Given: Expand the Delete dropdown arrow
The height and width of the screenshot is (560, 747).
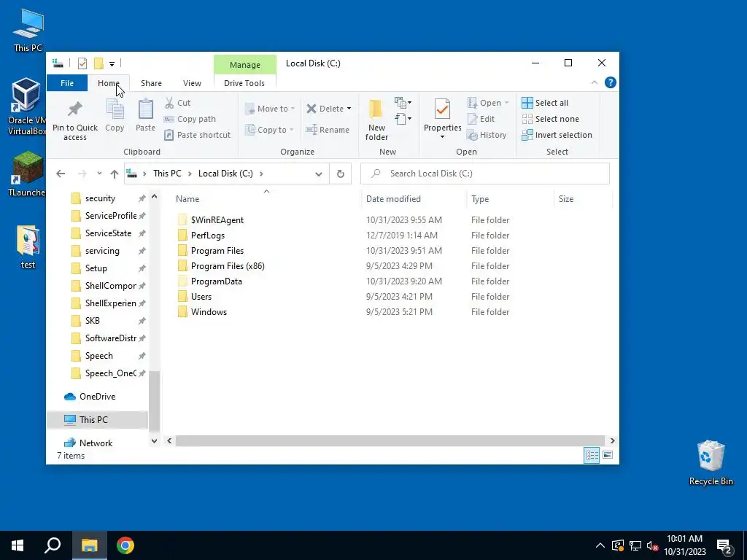Looking at the screenshot, I should pyautogui.click(x=349, y=109).
